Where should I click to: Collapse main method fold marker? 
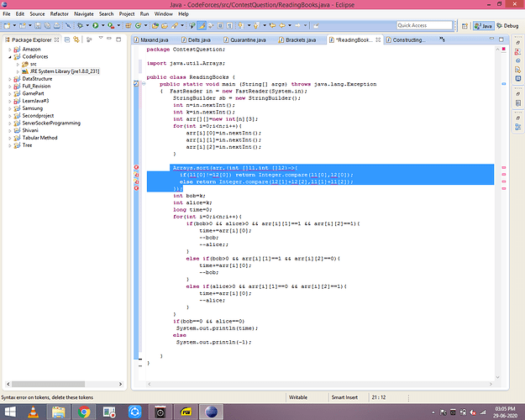click(144, 84)
